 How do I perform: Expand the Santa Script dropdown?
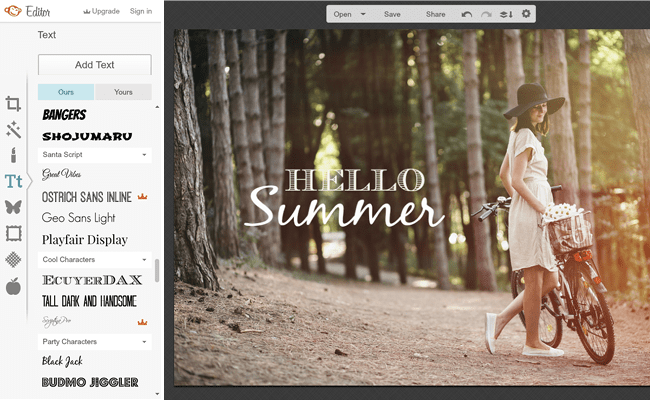[95, 155]
